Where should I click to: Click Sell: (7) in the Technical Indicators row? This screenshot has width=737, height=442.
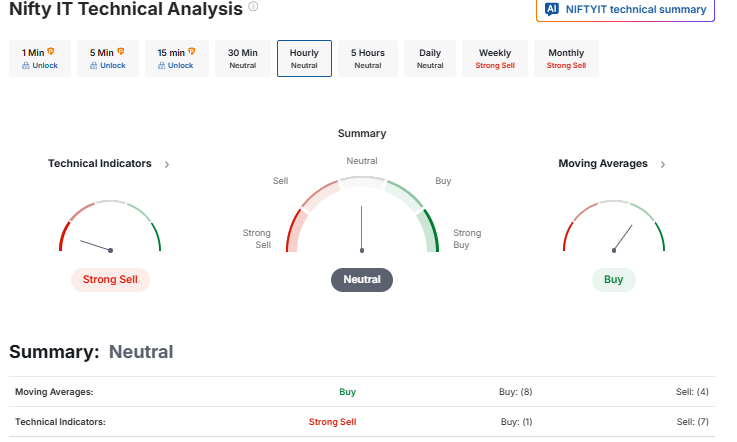(693, 422)
